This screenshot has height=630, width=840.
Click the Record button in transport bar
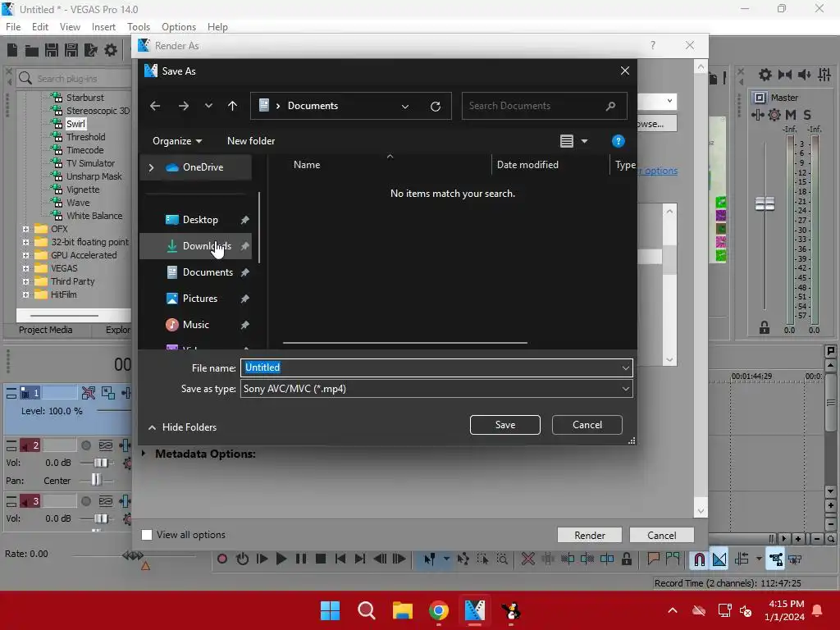[221, 559]
